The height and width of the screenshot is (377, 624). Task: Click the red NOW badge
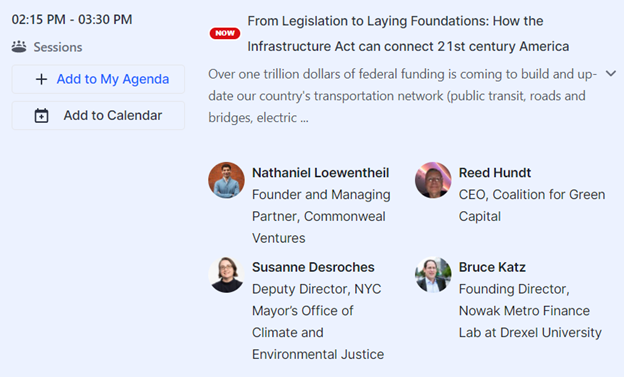coord(225,33)
